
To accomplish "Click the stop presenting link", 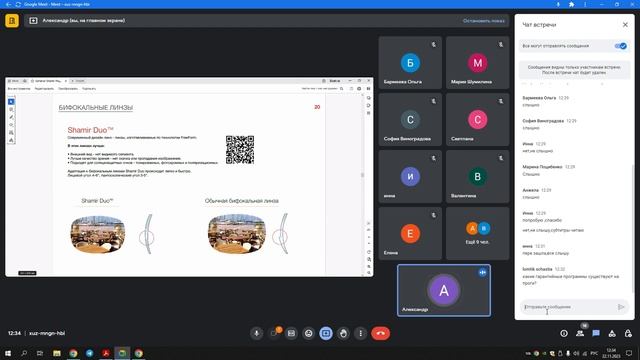I will pos(483,20).
